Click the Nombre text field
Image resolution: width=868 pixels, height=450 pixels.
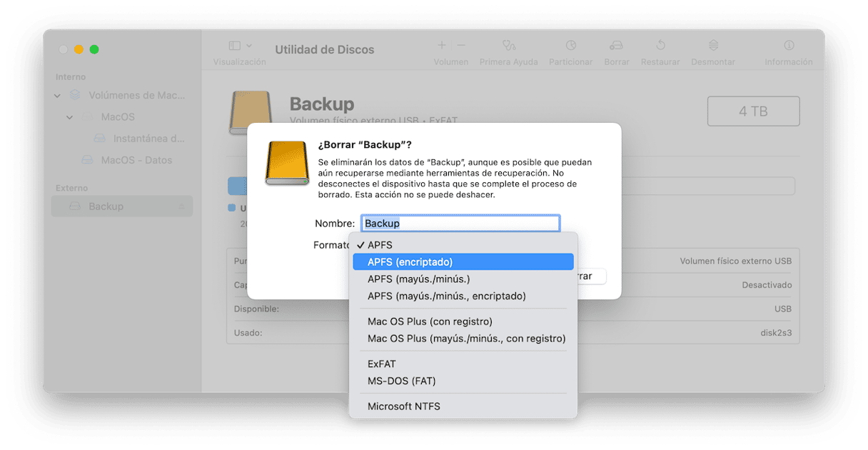[x=460, y=224]
